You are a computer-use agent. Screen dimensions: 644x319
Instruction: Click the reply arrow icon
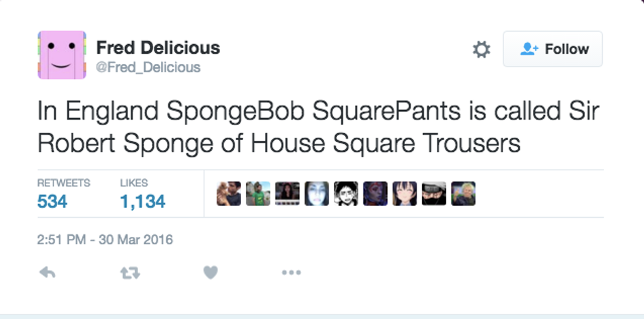coord(47,272)
